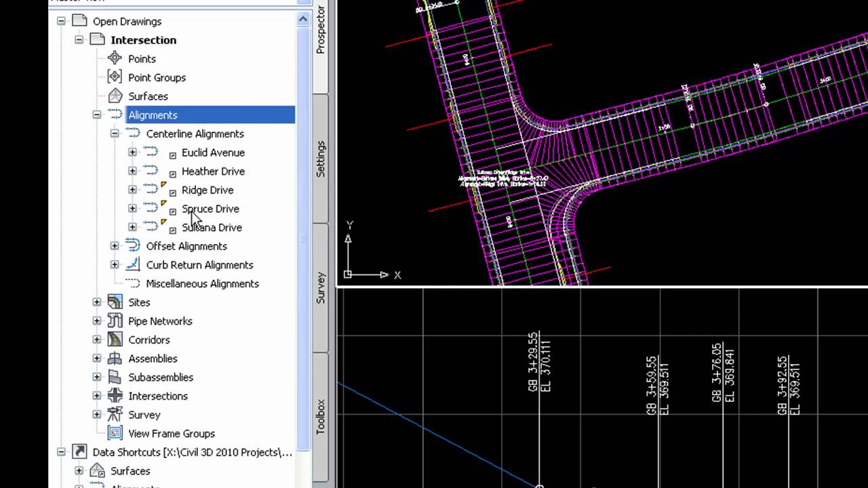Image resolution: width=868 pixels, height=488 pixels.
Task: Click the Euclid Avenue alignment icon
Action: (x=151, y=152)
